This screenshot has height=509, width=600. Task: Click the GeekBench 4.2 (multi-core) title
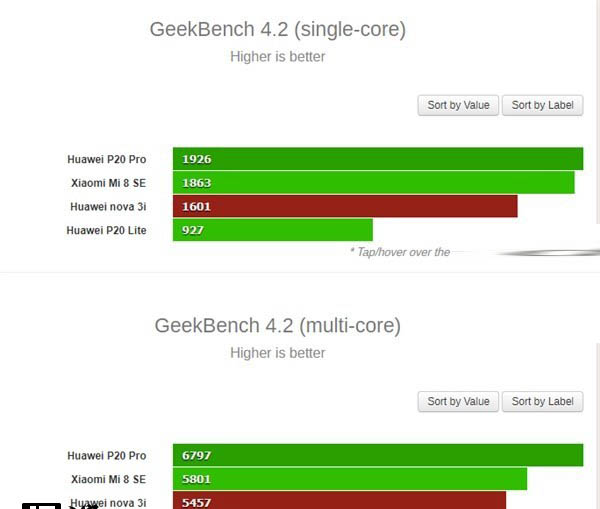pos(277,325)
